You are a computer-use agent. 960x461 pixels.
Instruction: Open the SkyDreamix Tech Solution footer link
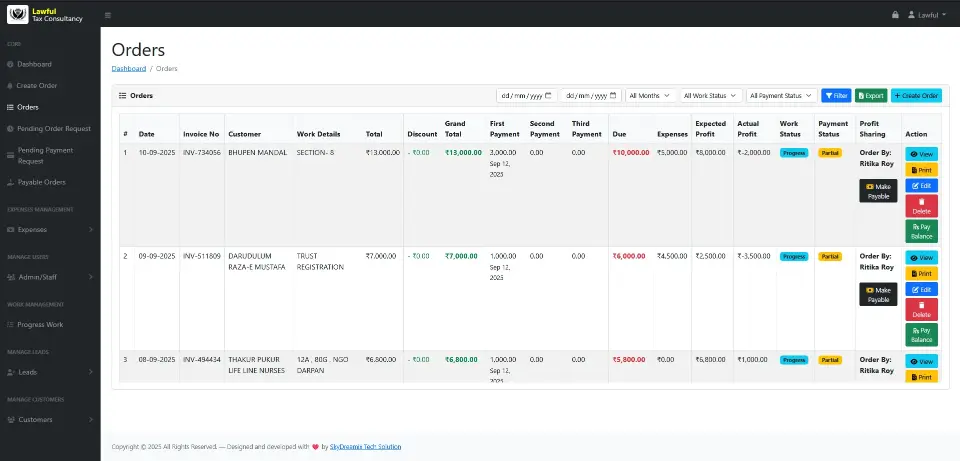[366, 447]
